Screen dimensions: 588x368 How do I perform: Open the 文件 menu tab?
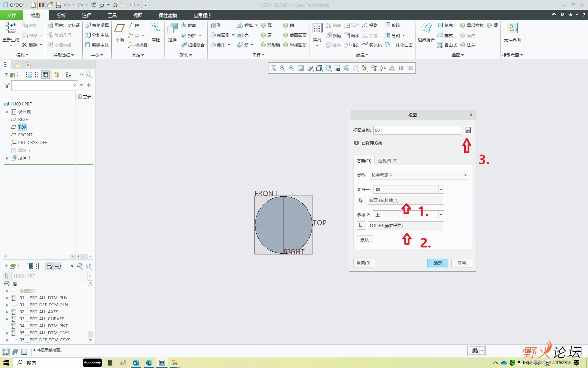click(x=12, y=15)
